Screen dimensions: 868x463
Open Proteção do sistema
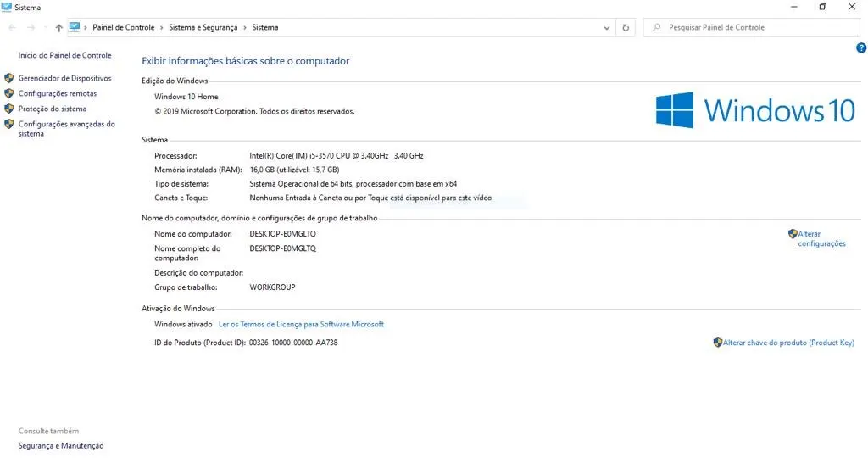coord(52,109)
